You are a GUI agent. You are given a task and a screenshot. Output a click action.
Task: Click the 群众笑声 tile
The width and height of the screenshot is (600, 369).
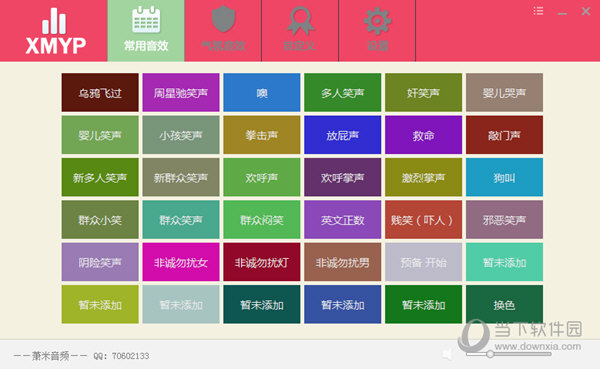coord(181,220)
